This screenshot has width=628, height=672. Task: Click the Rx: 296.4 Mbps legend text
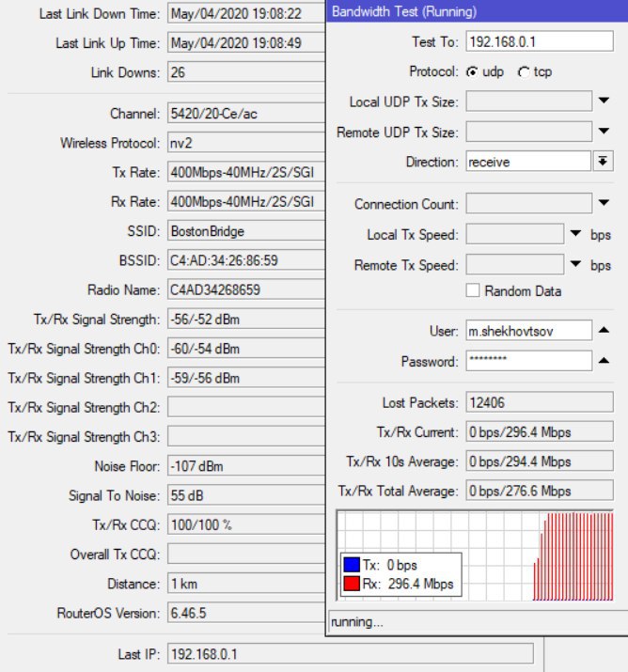408,584
